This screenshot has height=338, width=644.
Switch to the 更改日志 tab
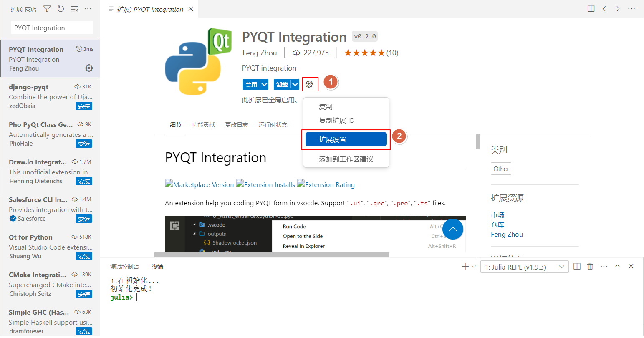(x=237, y=125)
